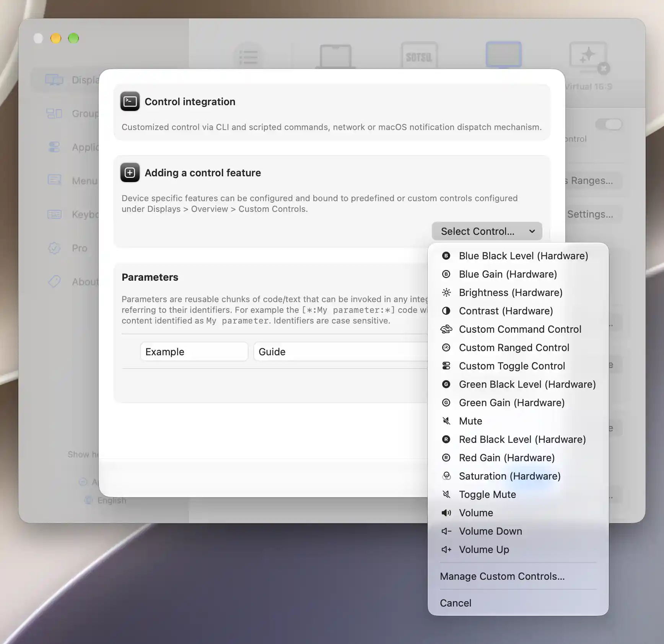Select the SOTSU display in background toolbar
This screenshot has height=644, width=664.
[419, 55]
